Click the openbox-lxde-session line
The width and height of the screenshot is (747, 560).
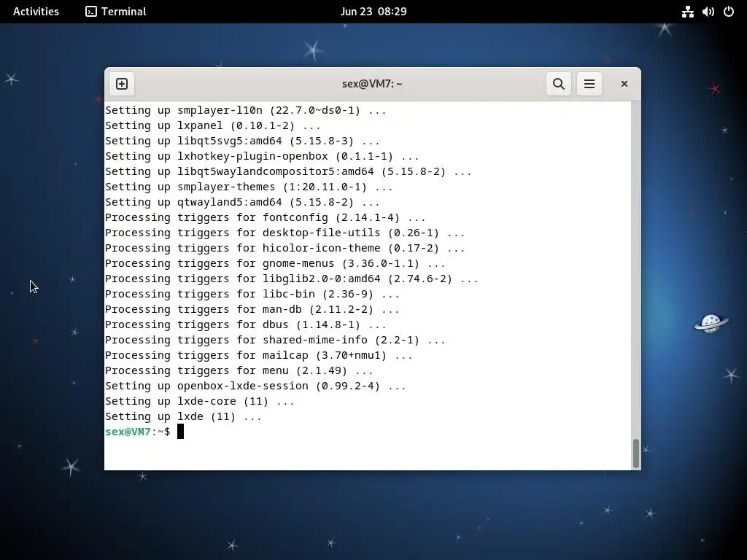pos(255,386)
